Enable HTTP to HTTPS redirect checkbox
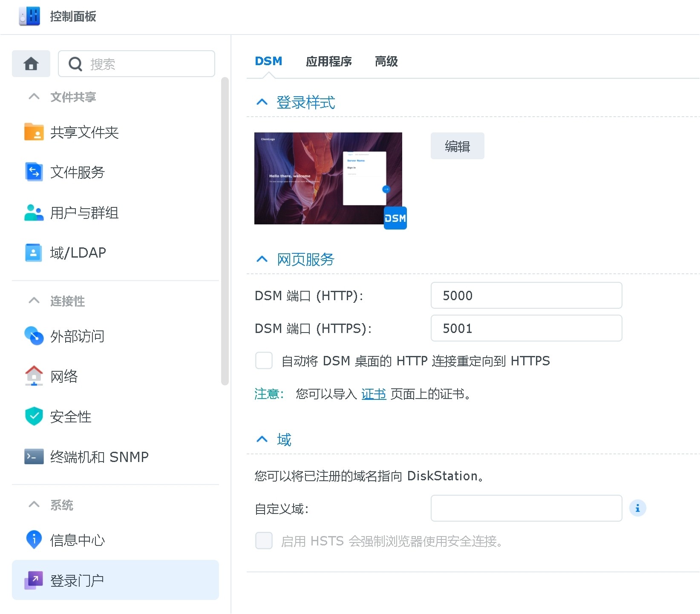This screenshot has width=700, height=614. (x=264, y=360)
